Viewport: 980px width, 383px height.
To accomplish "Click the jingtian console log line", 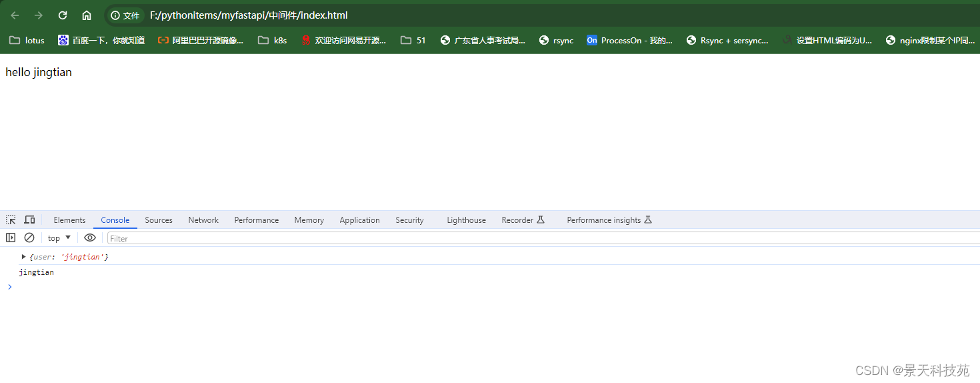I will 37,272.
